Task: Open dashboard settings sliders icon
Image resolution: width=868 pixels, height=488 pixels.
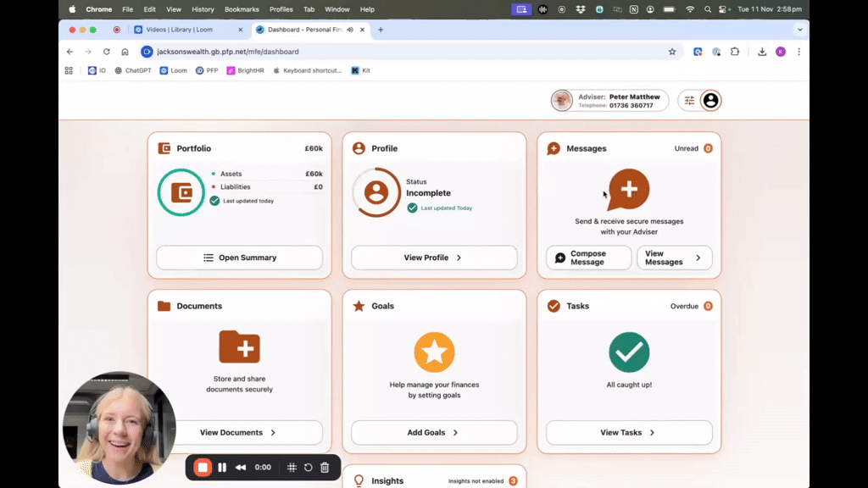Action: pos(689,101)
